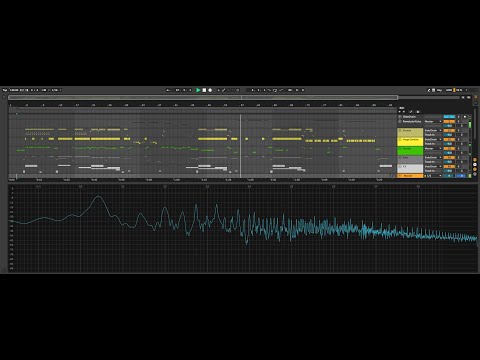Click the frequency spectrum analyzer display

[243, 228]
